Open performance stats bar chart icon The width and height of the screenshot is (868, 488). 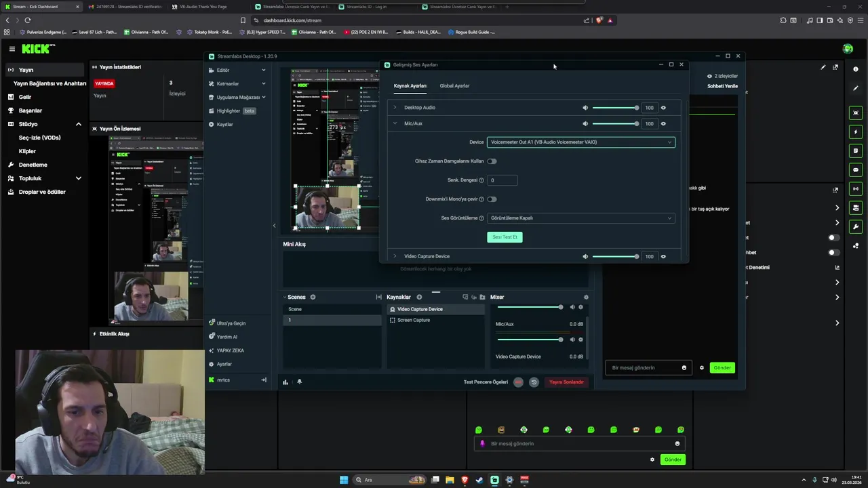point(285,382)
